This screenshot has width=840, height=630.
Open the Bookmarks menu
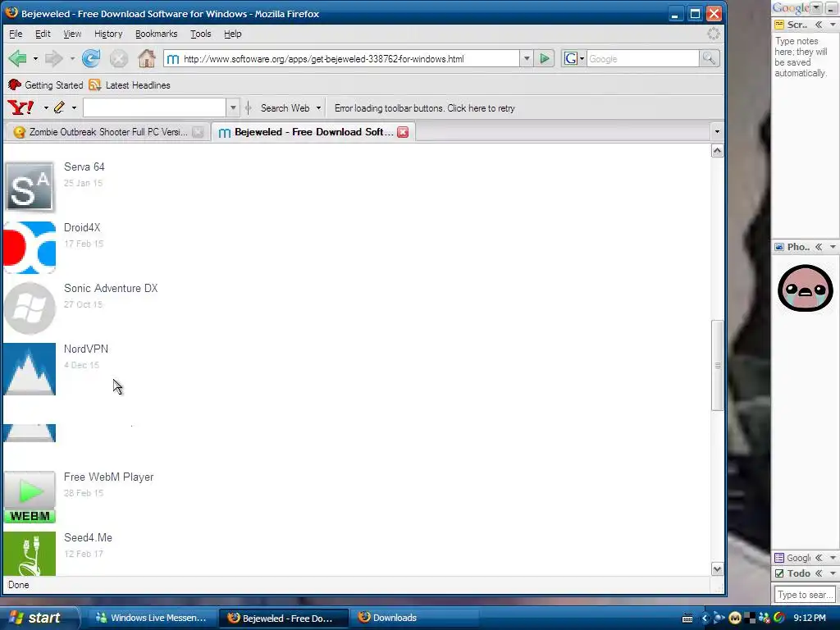(x=156, y=34)
